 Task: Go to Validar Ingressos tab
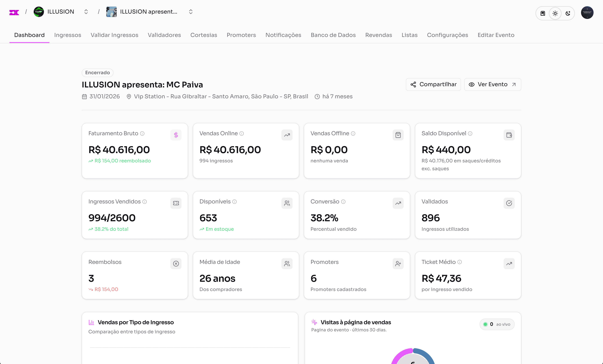115,35
